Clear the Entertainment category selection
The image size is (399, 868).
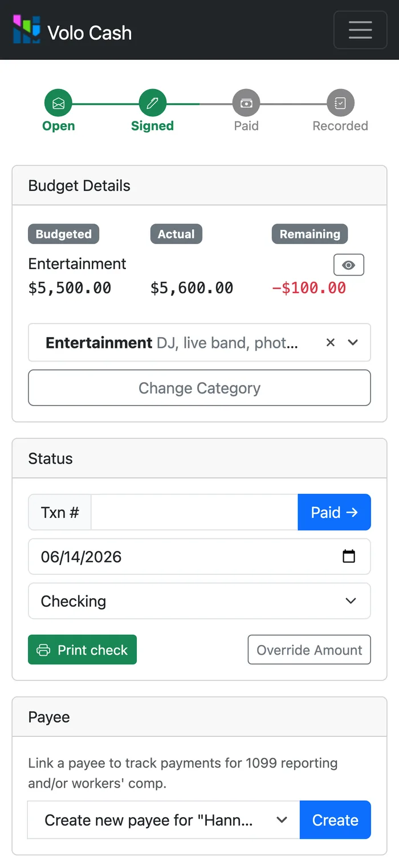[331, 343]
